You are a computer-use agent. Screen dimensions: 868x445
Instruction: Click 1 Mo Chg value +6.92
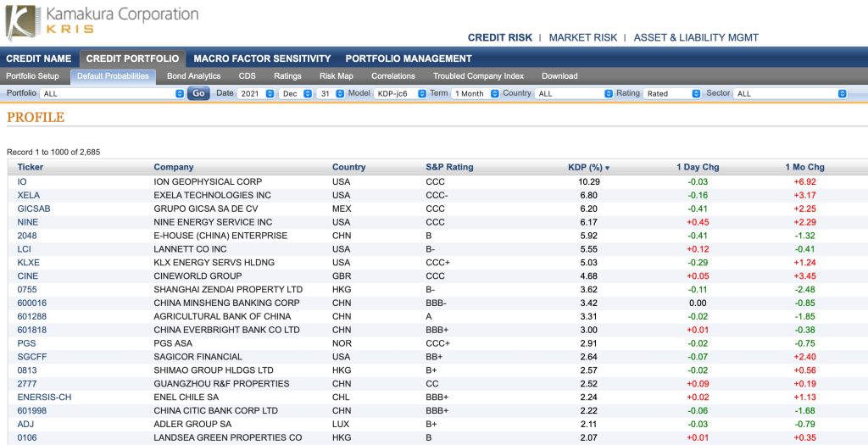804,181
